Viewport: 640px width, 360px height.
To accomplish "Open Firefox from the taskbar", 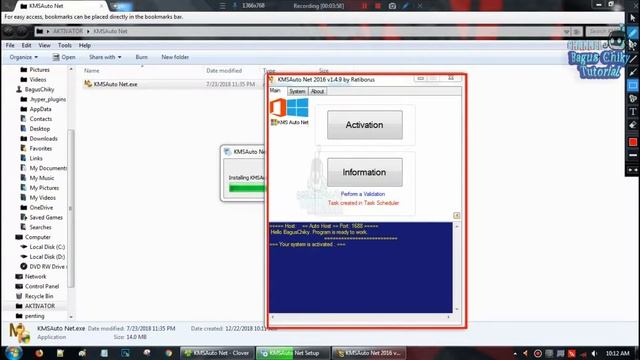I will pos(39,353).
